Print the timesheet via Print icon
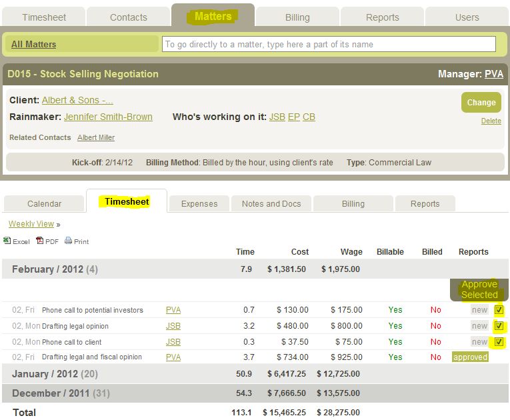 pyautogui.click(x=69, y=241)
